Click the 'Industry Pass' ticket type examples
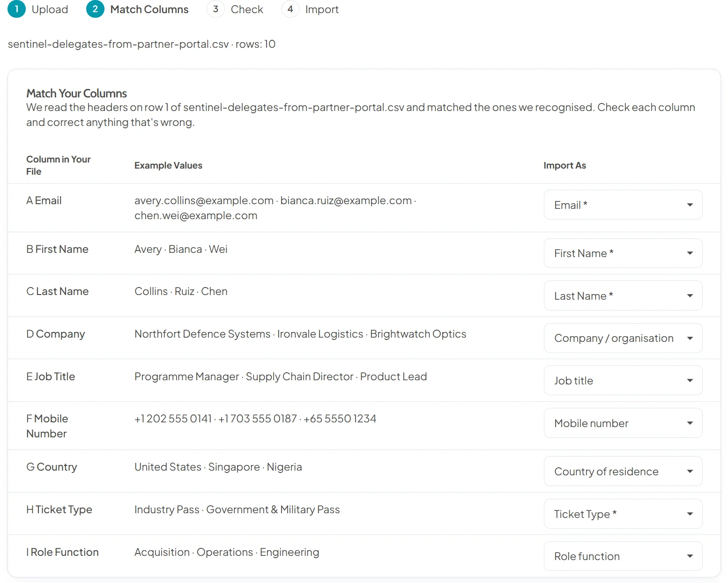 tap(237, 509)
